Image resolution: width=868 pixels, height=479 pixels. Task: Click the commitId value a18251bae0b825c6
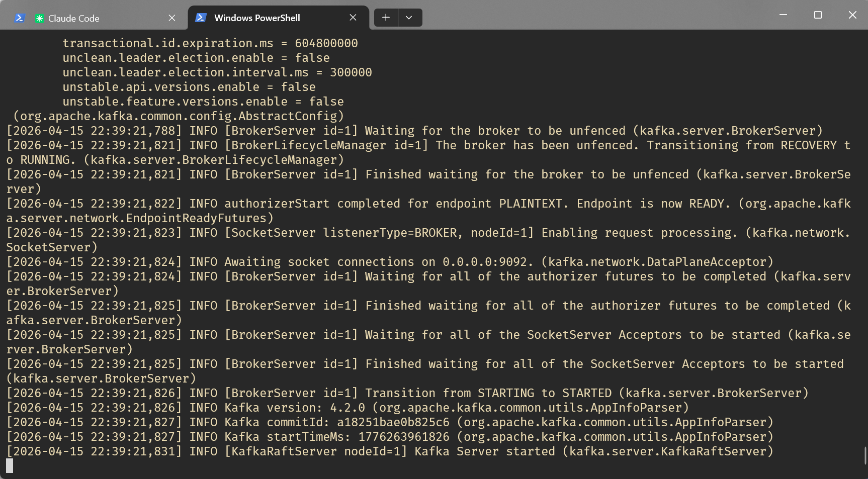tap(393, 422)
